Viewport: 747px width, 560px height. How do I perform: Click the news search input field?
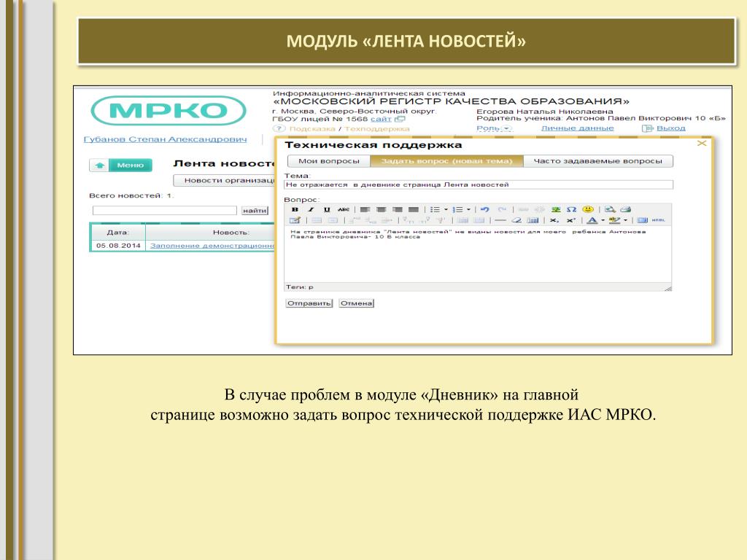[x=164, y=211]
